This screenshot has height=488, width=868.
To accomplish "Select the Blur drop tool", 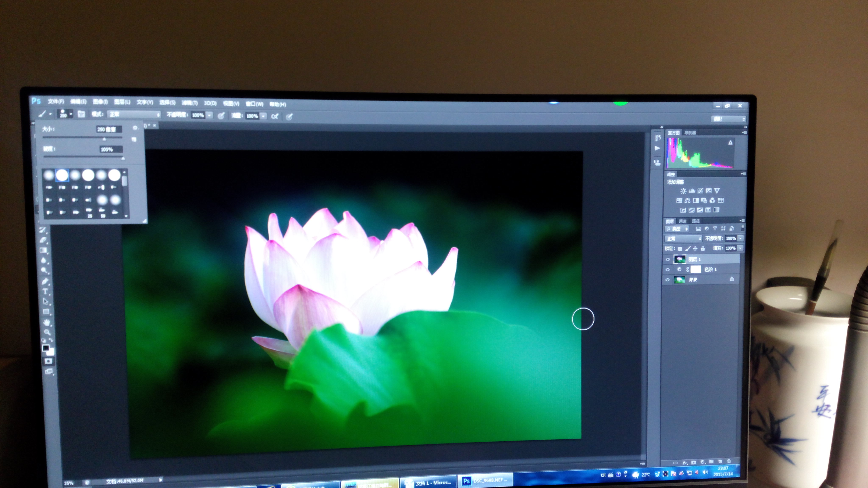I will coord(43,260).
